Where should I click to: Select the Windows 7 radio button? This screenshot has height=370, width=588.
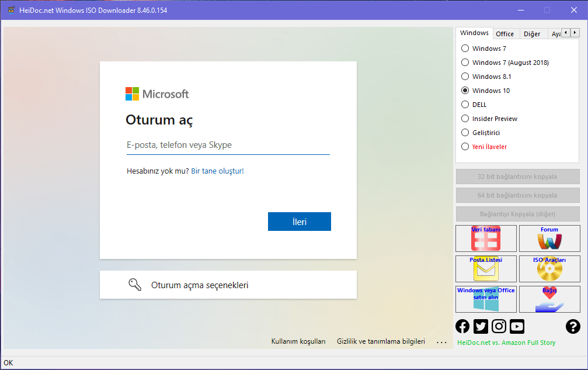tap(465, 49)
